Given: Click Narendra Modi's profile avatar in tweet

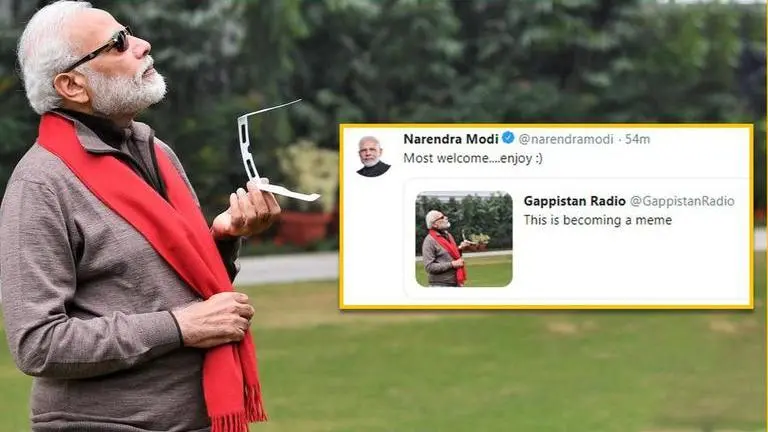Looking at the screenshot, I should (373, 156).
